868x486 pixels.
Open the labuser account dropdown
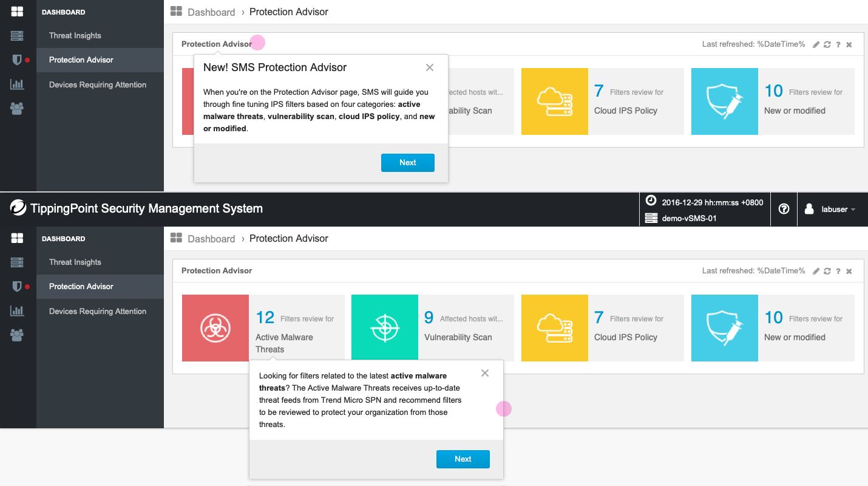tap(830, 209)
